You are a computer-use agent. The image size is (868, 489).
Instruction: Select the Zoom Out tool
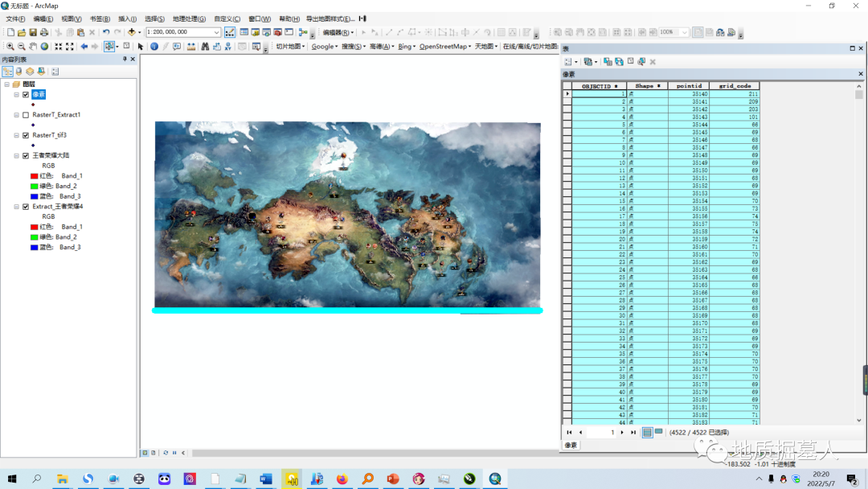(x=21, y=47)
